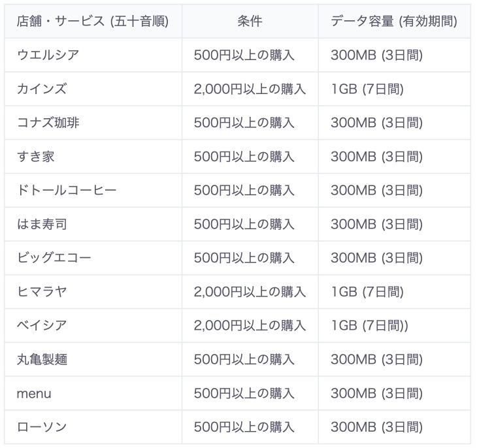Select the はま寿司 store cell
The image size is (477, 448).
pyautogui.click(x=42, y=225)
